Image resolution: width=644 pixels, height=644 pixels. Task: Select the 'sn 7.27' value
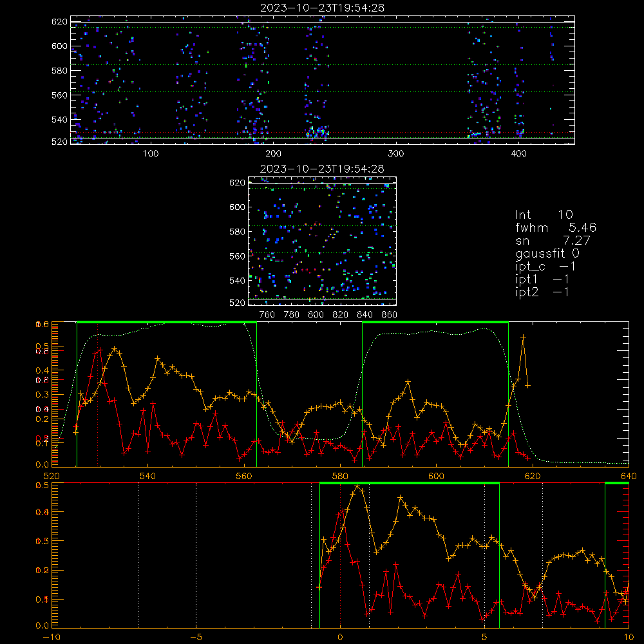553,240
